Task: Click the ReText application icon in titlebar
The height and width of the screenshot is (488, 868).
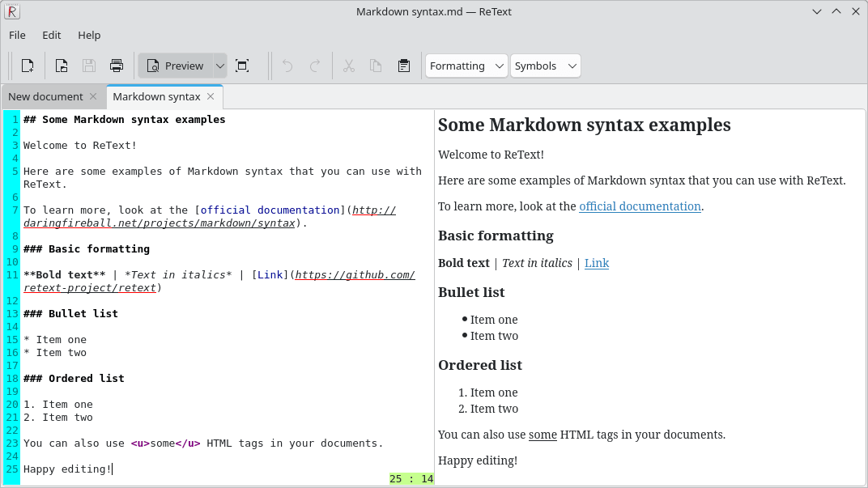Action: point(11,11)
